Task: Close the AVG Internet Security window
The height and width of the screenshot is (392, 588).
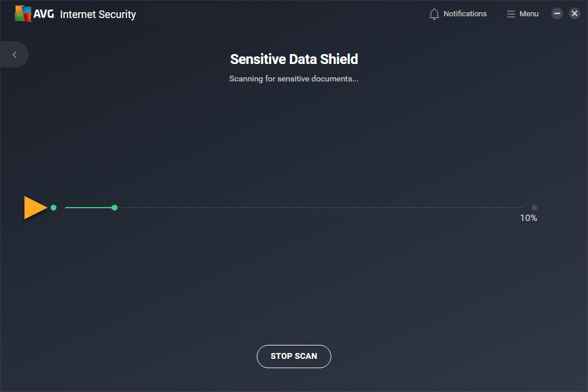Action: click(575, 13)
